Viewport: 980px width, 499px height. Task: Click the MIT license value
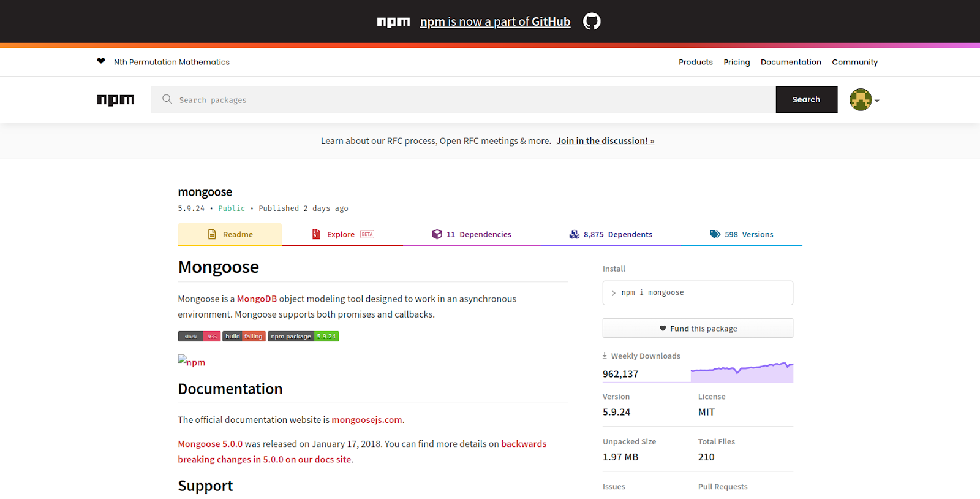706,412
